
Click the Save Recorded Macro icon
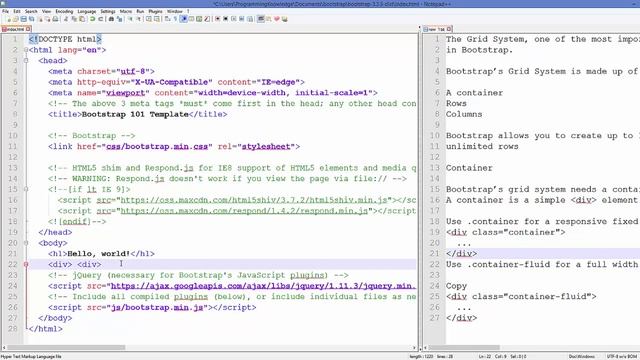pyautogui.click(x=250, y=19)
